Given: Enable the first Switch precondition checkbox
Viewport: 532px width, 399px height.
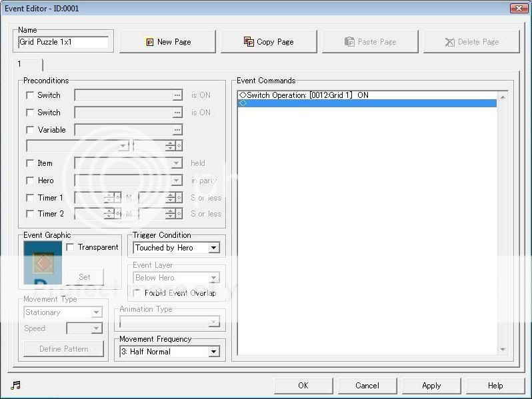Looking at the screenshot, I should point(30,95).
